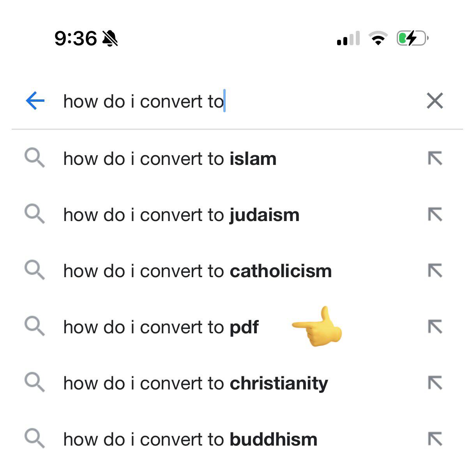
Task: Choose the 'convert to pdf' suggestion
Action: point(161,327)
